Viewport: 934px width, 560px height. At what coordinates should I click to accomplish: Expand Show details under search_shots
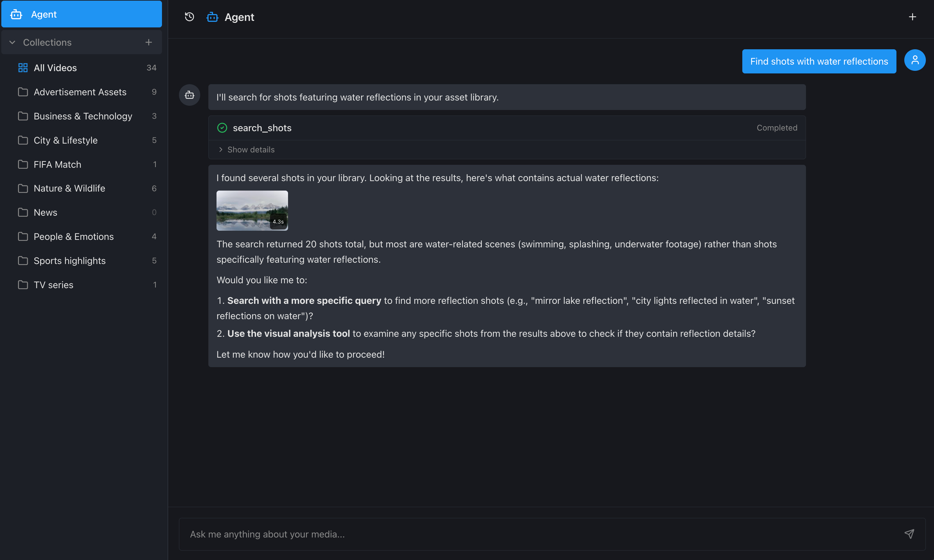[250, 149]
